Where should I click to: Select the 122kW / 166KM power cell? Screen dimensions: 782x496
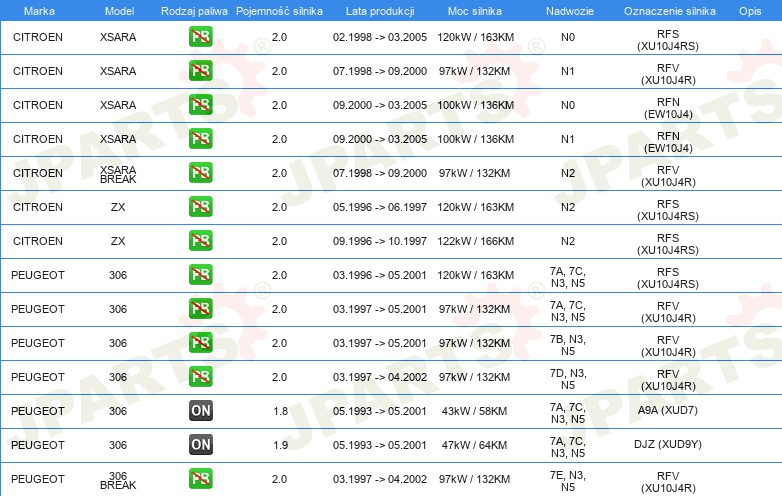(x=475, y=241)
